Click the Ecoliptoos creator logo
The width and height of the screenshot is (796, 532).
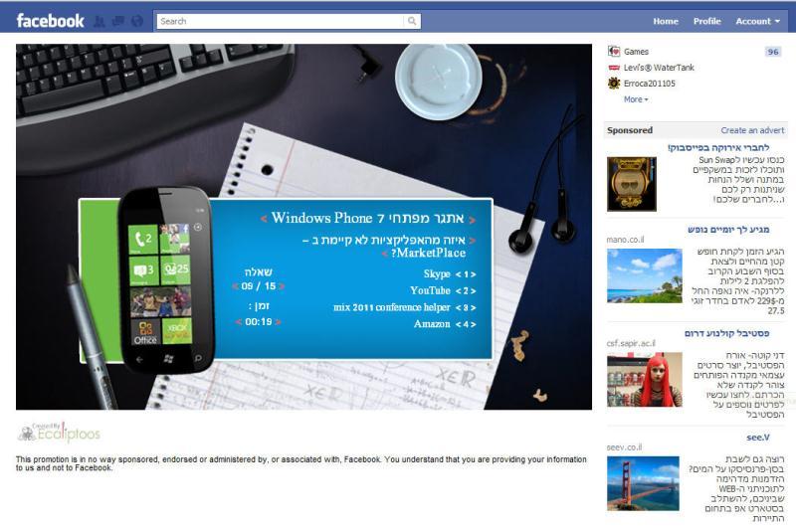59,433
